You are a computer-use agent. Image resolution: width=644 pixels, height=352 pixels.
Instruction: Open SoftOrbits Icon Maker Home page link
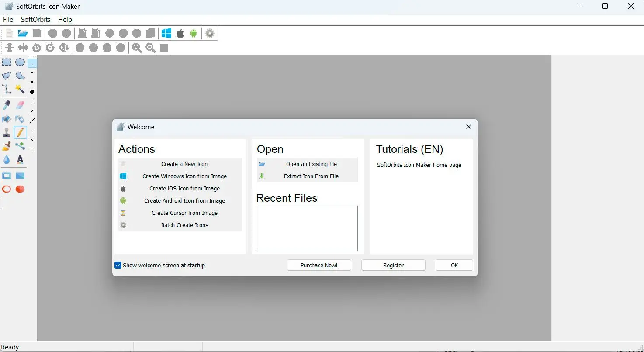coord(419,165)
